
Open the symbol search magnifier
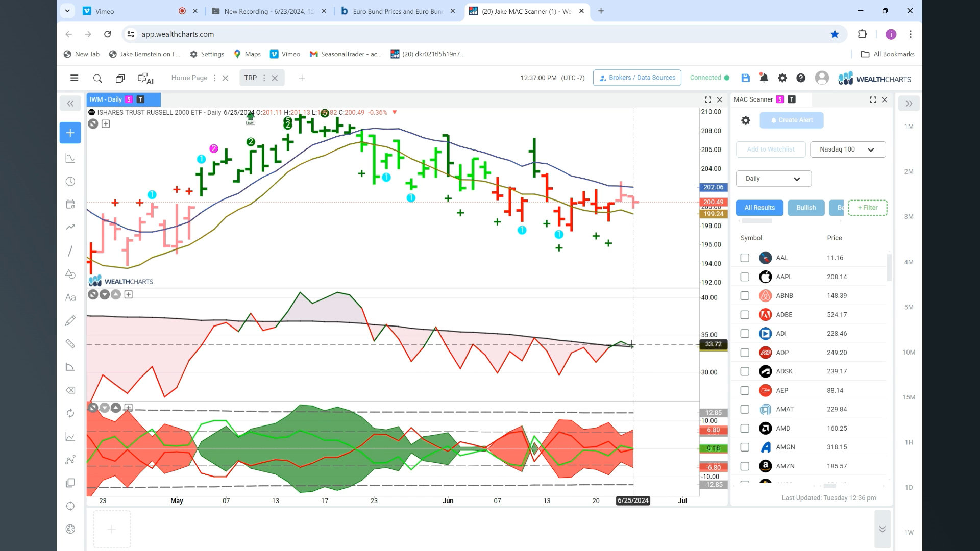[x=97, y=78]
